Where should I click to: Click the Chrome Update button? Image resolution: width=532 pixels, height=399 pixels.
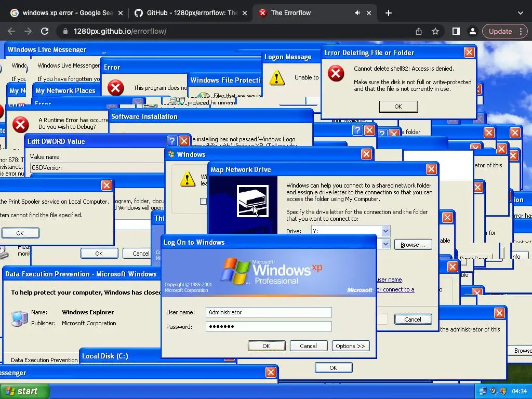[x=500, y=31]
